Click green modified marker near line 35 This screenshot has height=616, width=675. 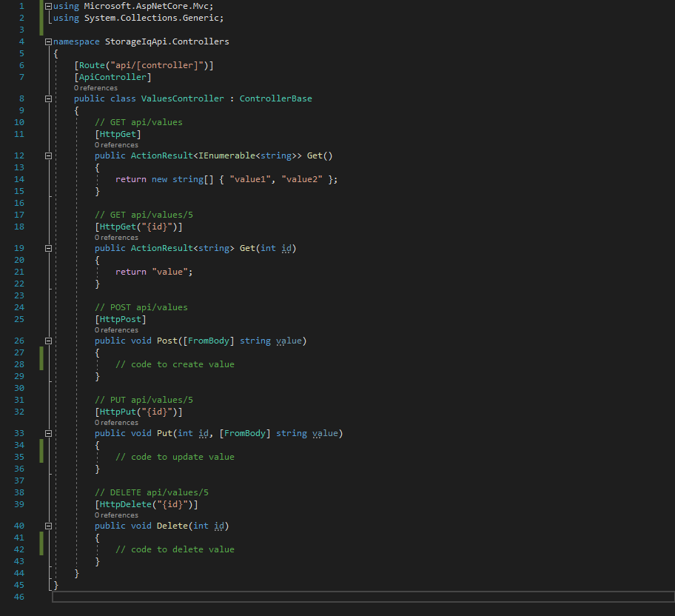click(41, 456)
